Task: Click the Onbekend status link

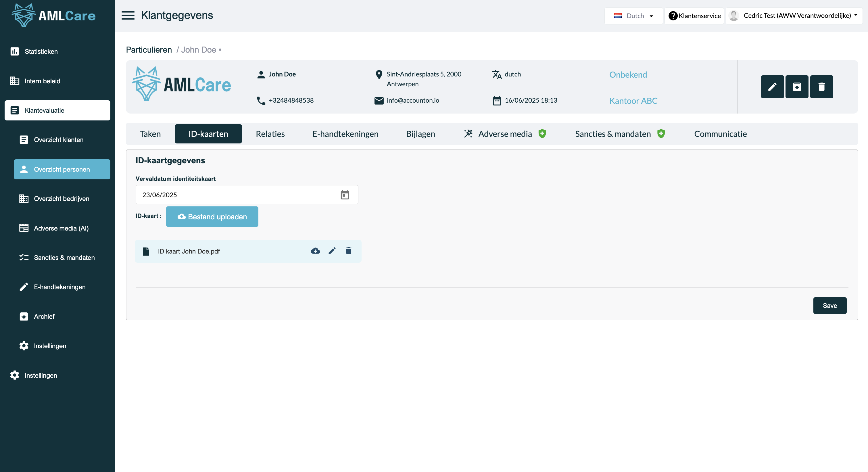Action: (628, 74)
